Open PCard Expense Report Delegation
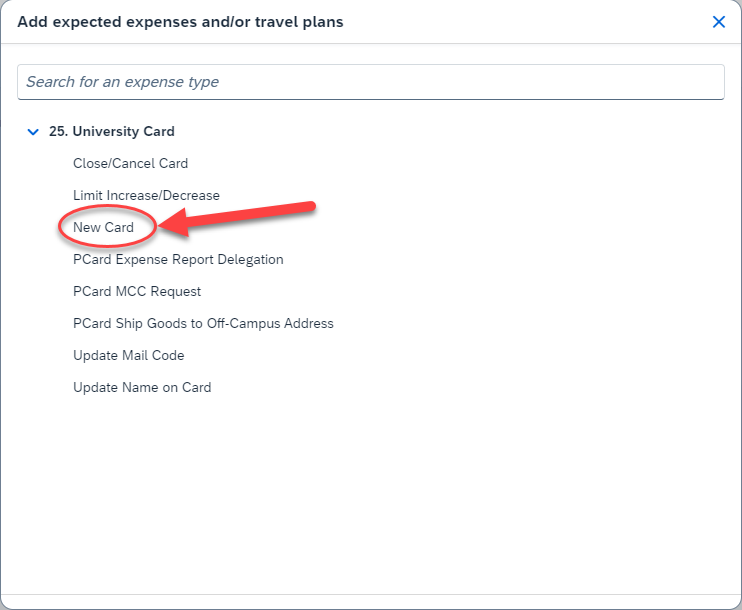This screenshot has height=610, width=742. point(178,259)
